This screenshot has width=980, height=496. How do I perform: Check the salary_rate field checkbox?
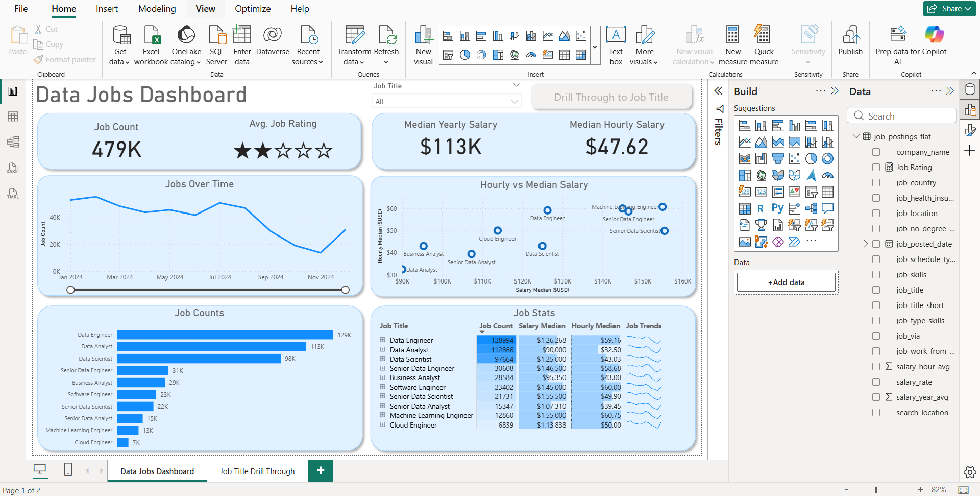(876, 382)
